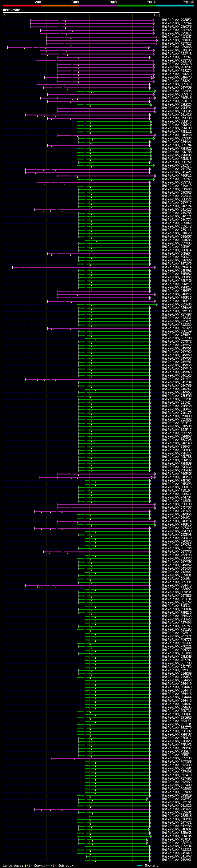
Task: Click the =50char. scale label
Action: pyautogui.click(x=151, y=865)
